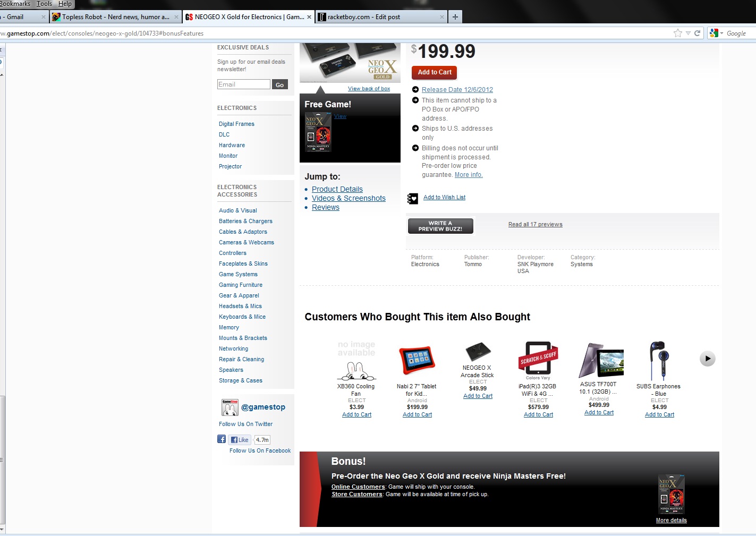Jump to Reviews section
The width and height of the screenshot is (756, 536).
[326, 207]
